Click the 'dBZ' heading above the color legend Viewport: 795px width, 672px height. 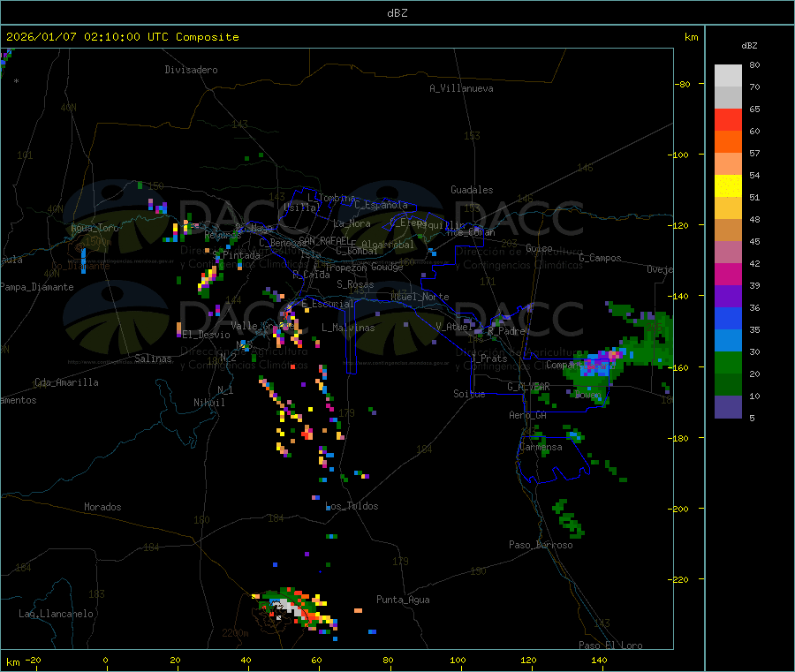point(749,46)
